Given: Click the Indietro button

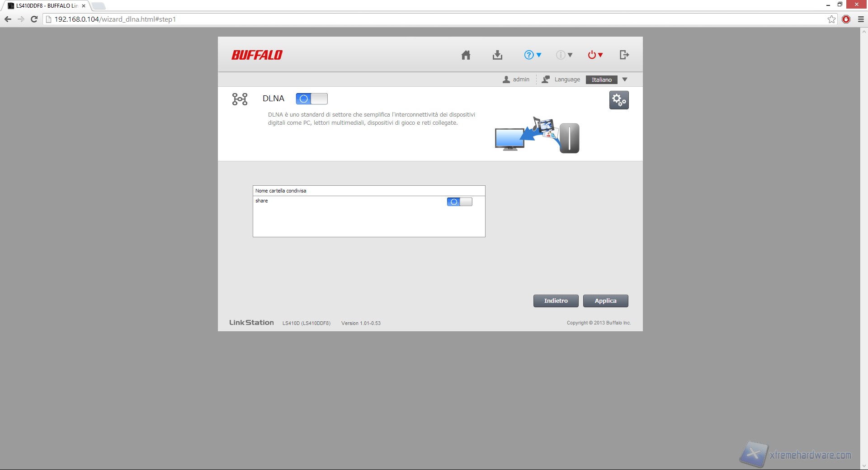Looking at the screenshot, I should coord(556,301).
